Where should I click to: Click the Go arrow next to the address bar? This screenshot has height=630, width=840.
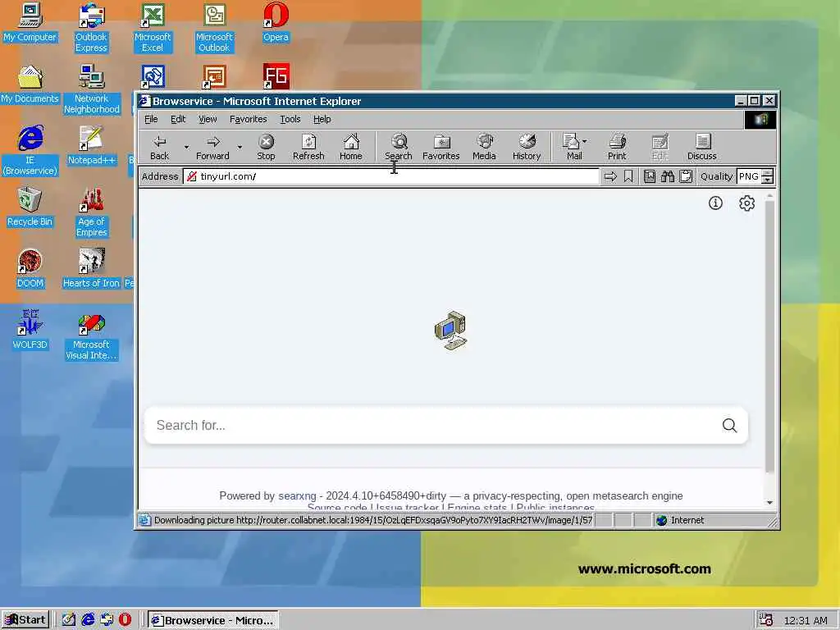coord(610,176)
